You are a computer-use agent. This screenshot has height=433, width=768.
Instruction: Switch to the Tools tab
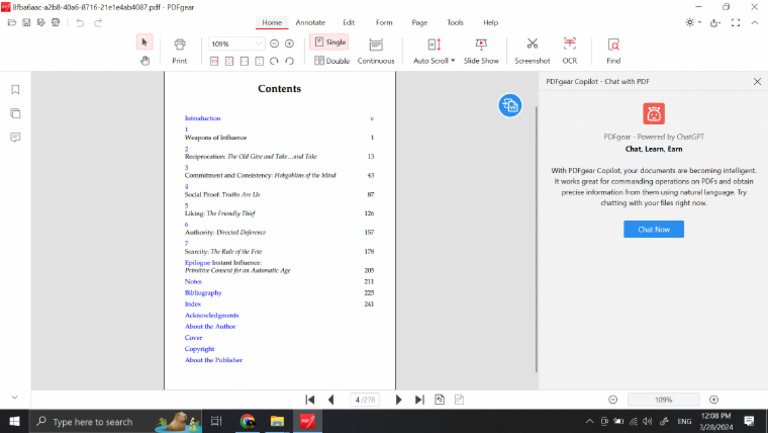pyautogui.click(x=455, y=23)
